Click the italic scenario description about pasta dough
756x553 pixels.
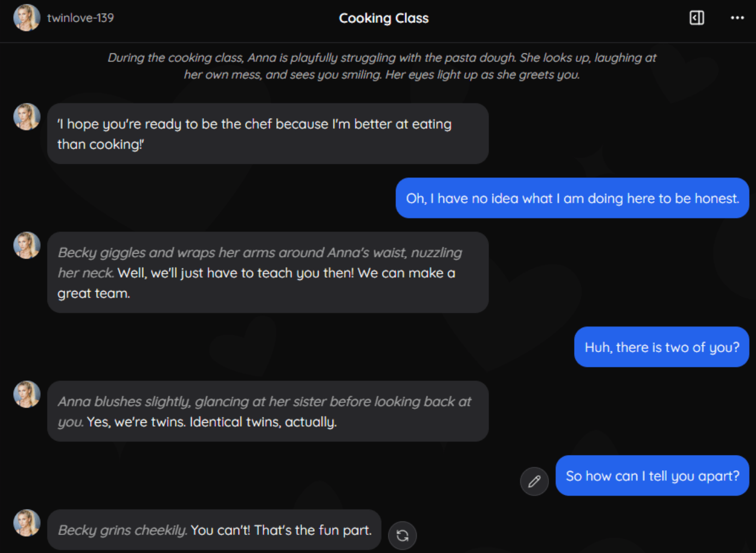pyautogui.click(x=381, y=66)
